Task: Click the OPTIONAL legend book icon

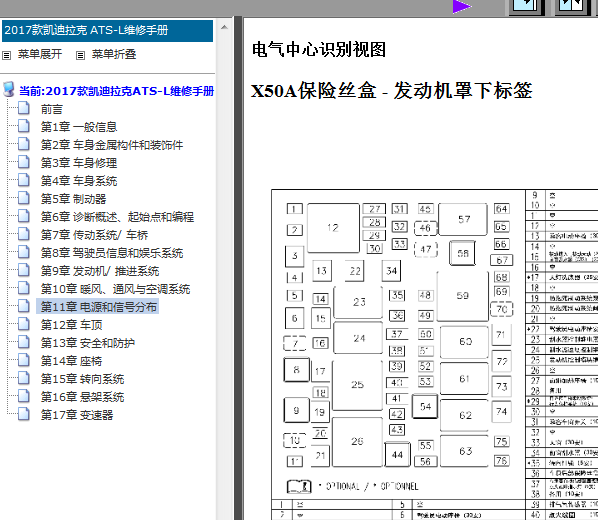Action: pos(299,486)
